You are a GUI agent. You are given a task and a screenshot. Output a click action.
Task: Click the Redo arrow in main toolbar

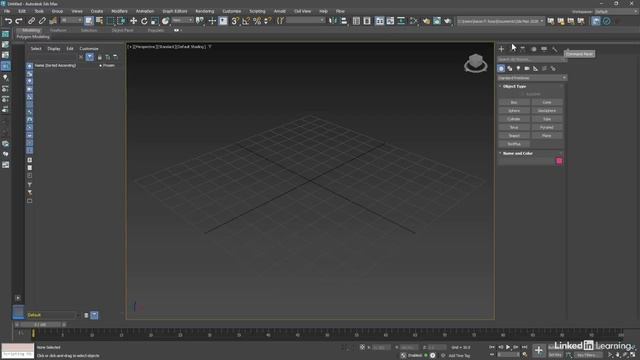[x=19, y=21]
